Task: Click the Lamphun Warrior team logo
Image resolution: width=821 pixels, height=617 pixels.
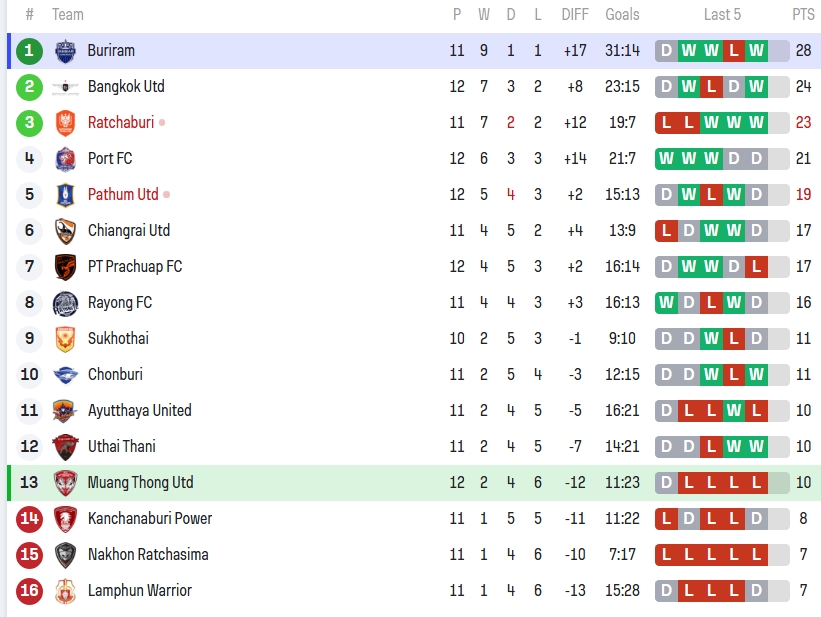Action: click(65, 591)
